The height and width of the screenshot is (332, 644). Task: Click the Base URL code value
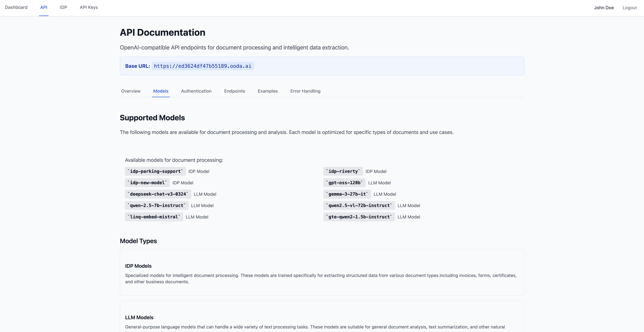202,66
